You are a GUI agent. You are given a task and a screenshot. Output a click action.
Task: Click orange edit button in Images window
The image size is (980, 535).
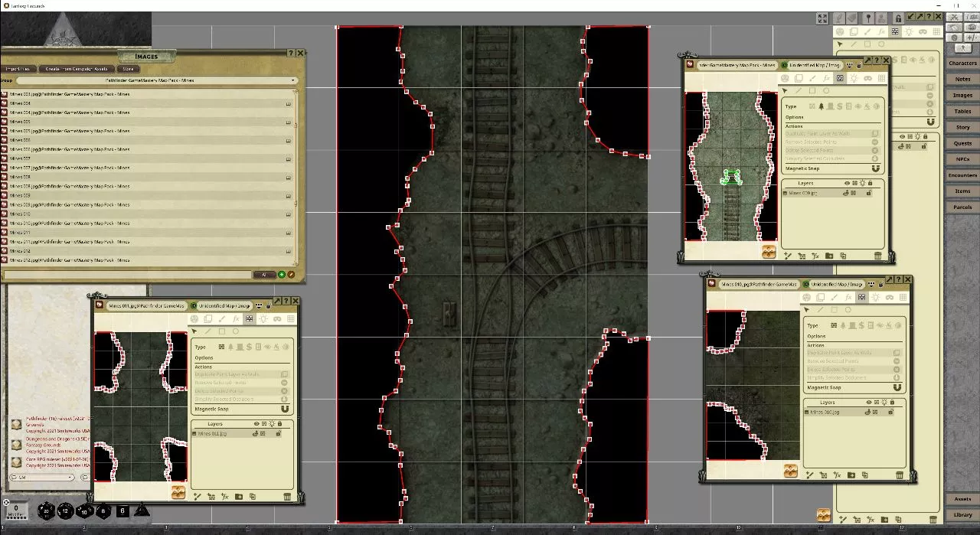click(291, 274)
